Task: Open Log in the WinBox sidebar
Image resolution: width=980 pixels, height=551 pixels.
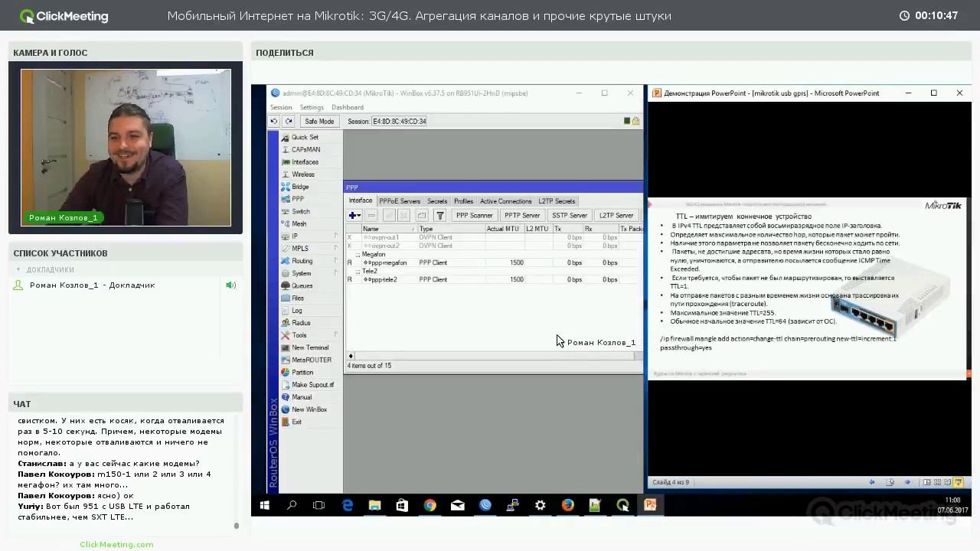Action: pyautogui.click(x=296, y=311)
